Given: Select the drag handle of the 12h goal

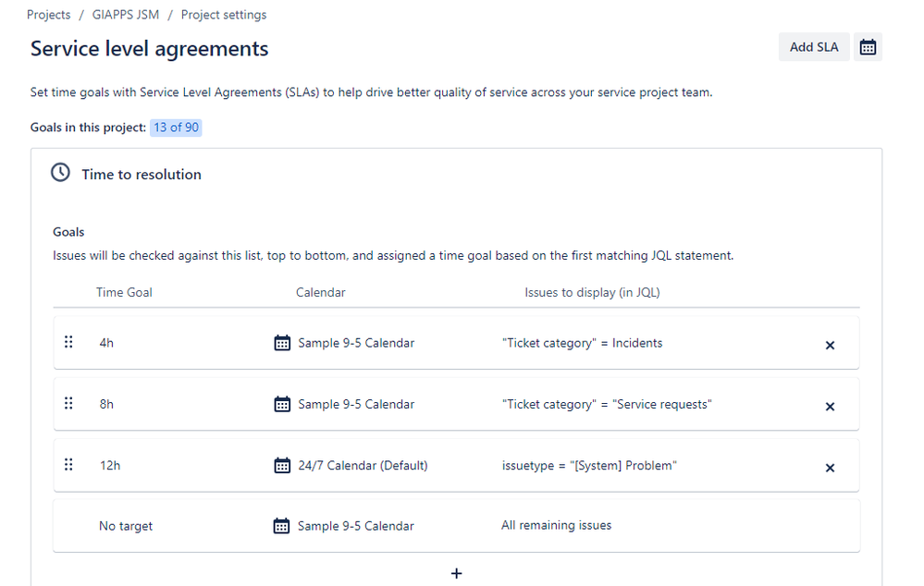Looking at the screenshot, I should coord(68,464).
